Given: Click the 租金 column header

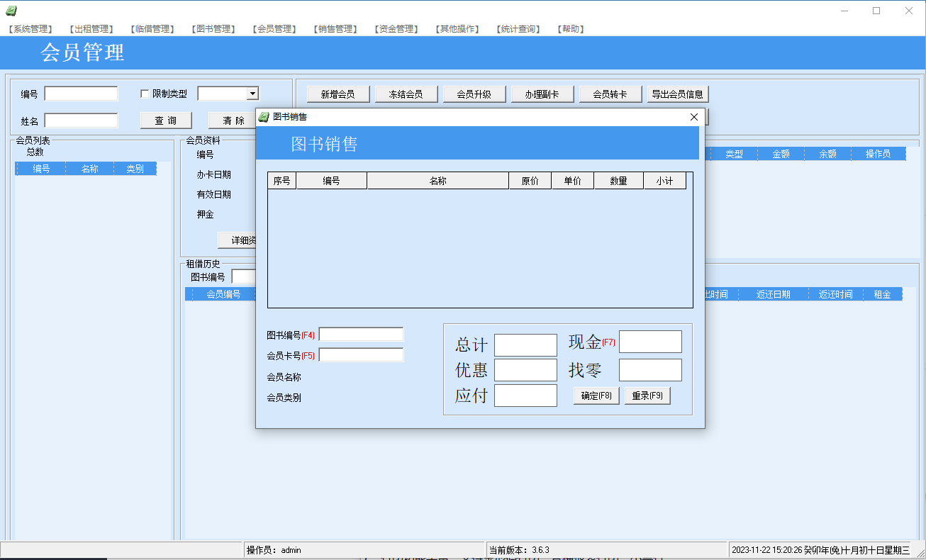Looking at the screenshot, I should (x=882, y=294).
